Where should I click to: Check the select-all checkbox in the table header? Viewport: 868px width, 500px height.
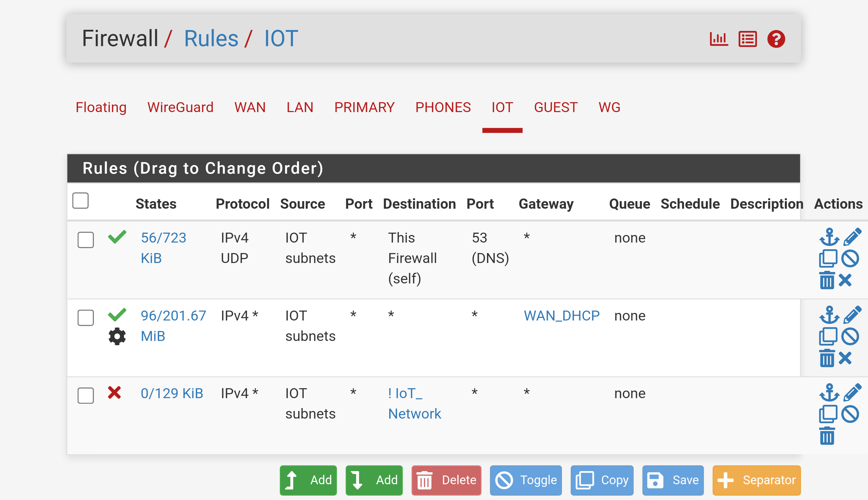pyautogui.click(x=81, y=201)
